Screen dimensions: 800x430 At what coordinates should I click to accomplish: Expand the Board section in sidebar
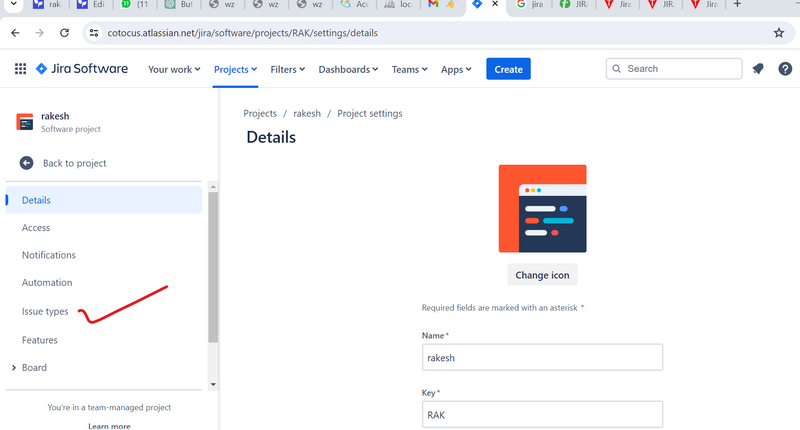[13, 368]
